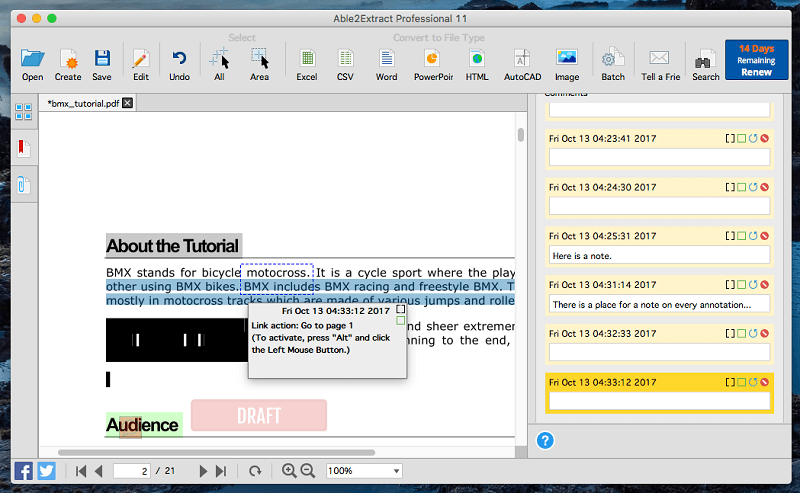800x493 pixels.
Task: Go to the last page
Action: tap(221, 471)
